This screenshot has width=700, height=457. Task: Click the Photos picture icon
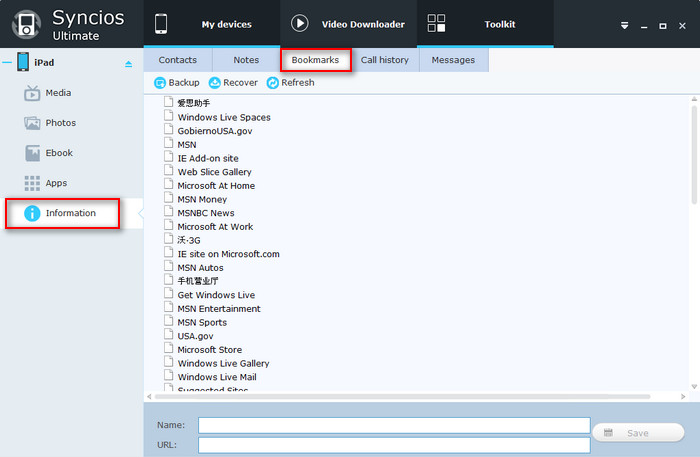(32, 123)
